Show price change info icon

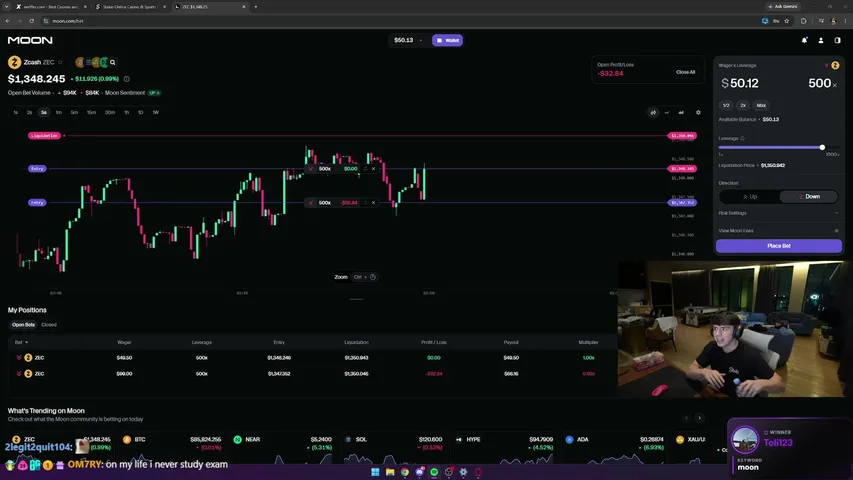coord(127,79)
